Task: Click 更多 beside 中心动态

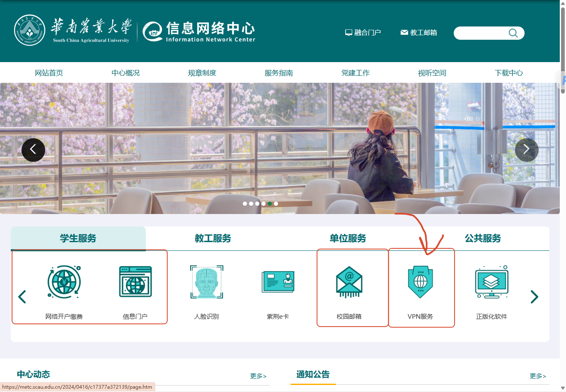Action: [x=258, y=376]
